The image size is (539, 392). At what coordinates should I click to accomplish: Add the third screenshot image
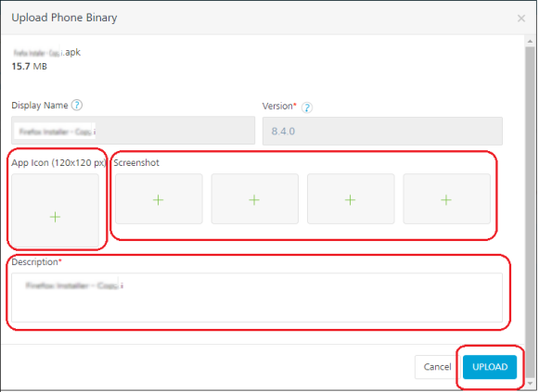(351, 199)
